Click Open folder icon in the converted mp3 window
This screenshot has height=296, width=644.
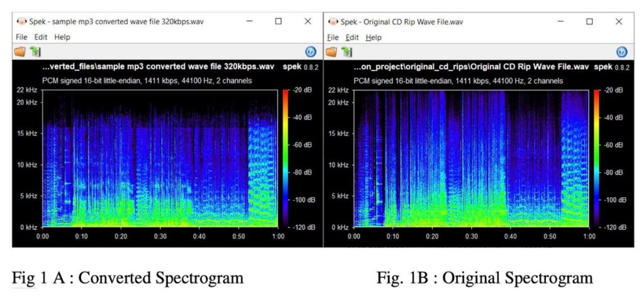pyautogui.click(x=19, y=52)
